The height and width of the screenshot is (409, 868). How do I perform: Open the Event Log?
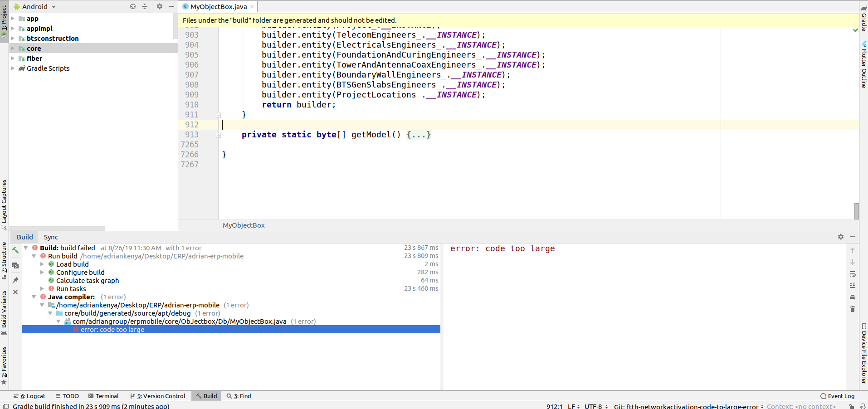(837, 396)
